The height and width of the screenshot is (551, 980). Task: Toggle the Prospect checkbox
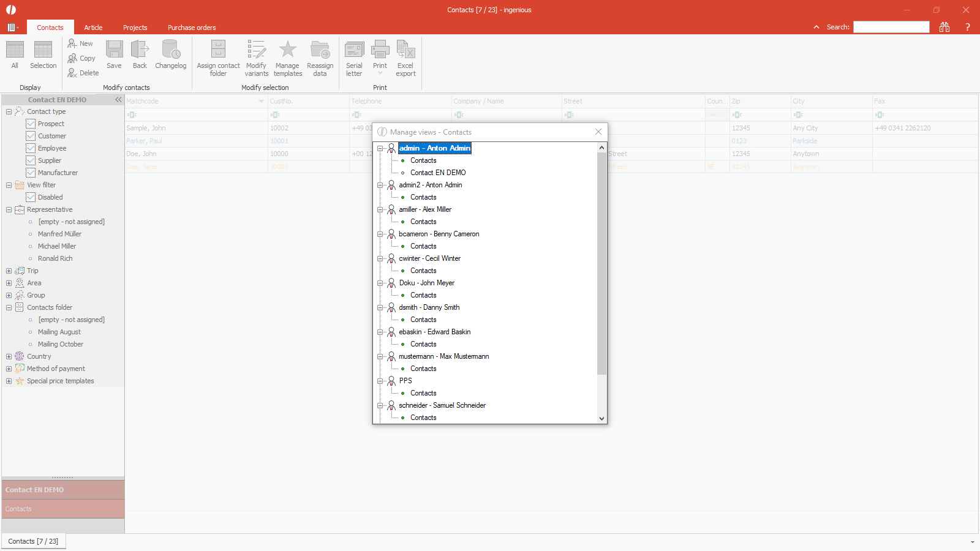pos(31,124)
